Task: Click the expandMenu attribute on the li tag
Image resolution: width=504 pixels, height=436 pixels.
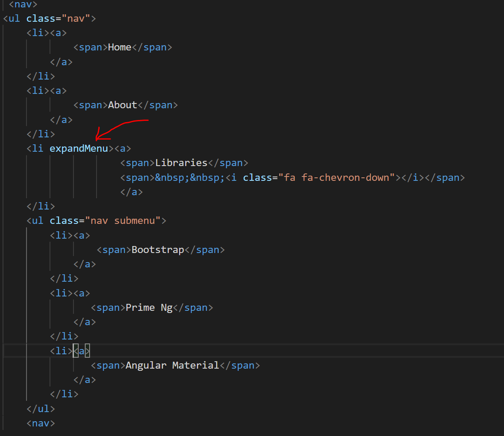Action: 78,148
